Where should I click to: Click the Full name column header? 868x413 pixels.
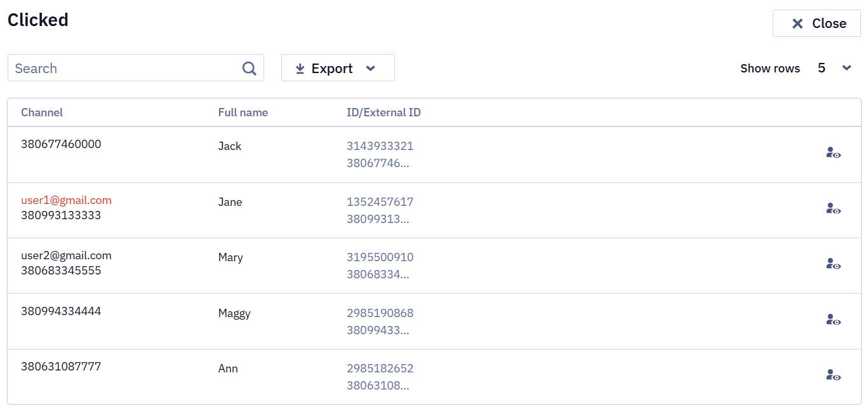coord(243,112)
